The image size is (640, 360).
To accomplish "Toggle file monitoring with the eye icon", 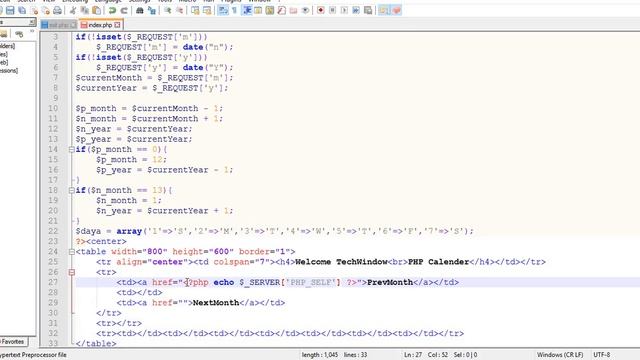I will 305,10.
